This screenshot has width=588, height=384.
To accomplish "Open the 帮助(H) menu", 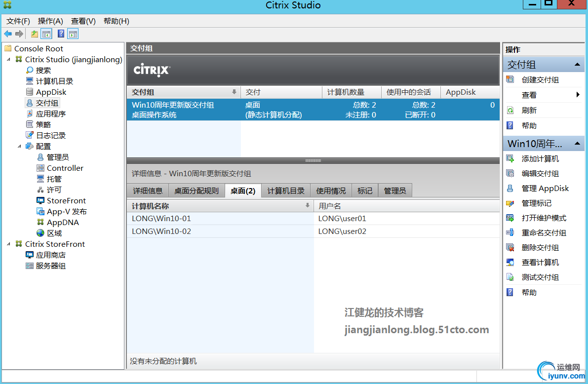I will tap(116, 21).
